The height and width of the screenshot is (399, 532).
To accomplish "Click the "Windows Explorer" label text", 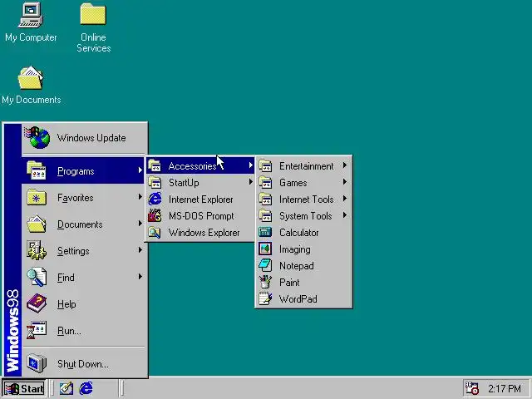I will coord(204,233).
